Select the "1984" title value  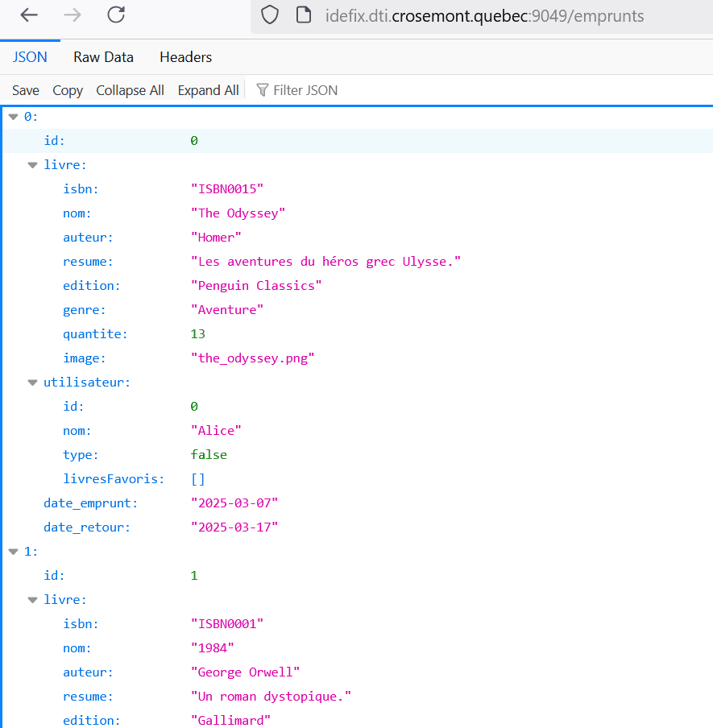(212, 647)
